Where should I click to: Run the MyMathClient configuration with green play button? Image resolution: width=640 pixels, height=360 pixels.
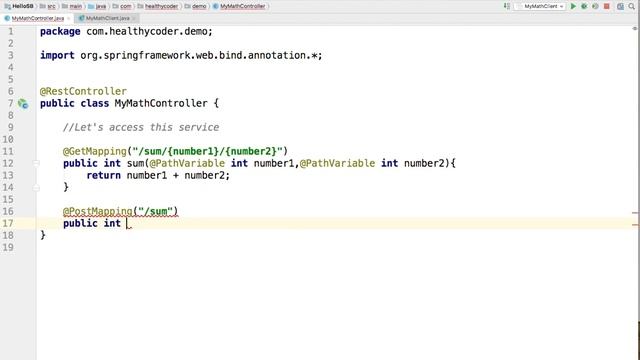pos(573,6)
